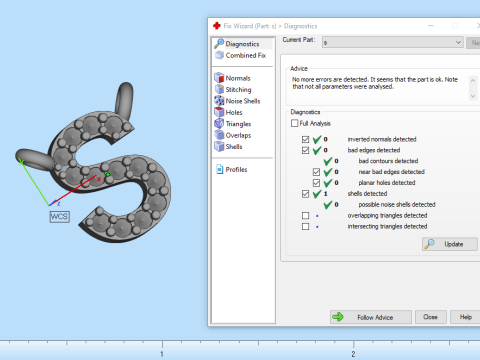Toggle the Full Analysis checkbox
This screenshot has width=480, height=360.
[x=295, y=123]
